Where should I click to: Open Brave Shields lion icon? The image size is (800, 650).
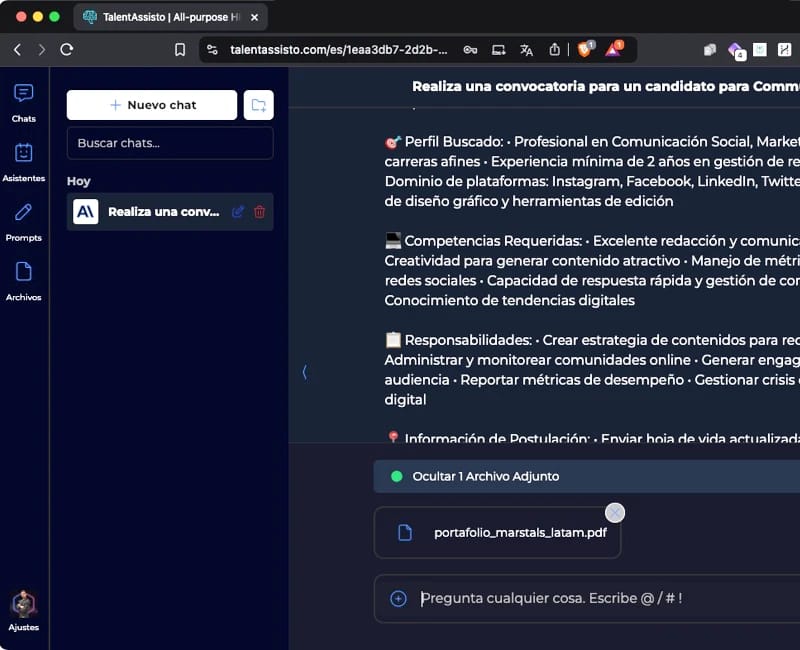pos(585,49)
